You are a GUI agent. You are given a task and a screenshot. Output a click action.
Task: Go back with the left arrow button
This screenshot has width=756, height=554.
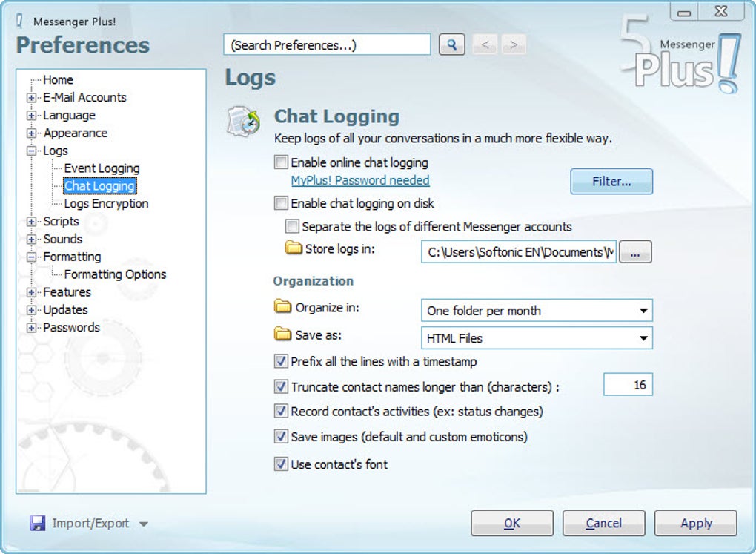point(485,45)
